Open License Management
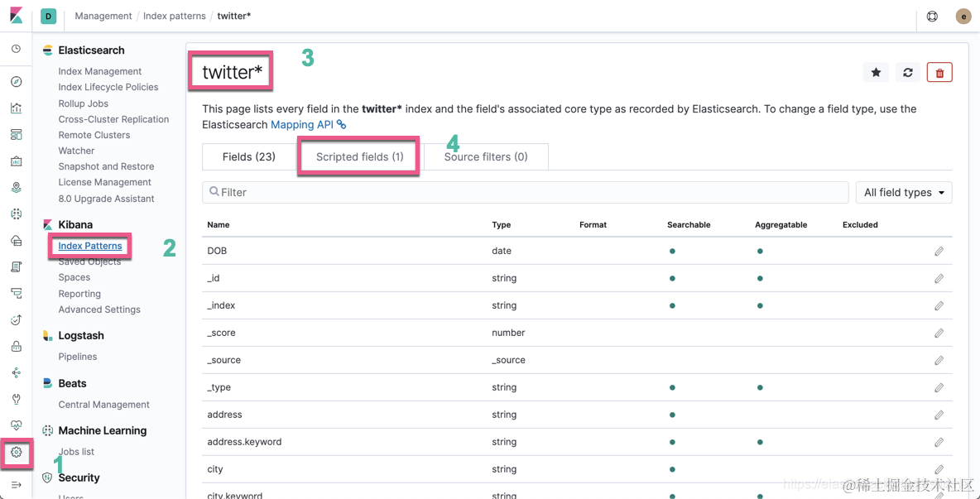The width and height of the screenshot is (980, 499). 104,182
